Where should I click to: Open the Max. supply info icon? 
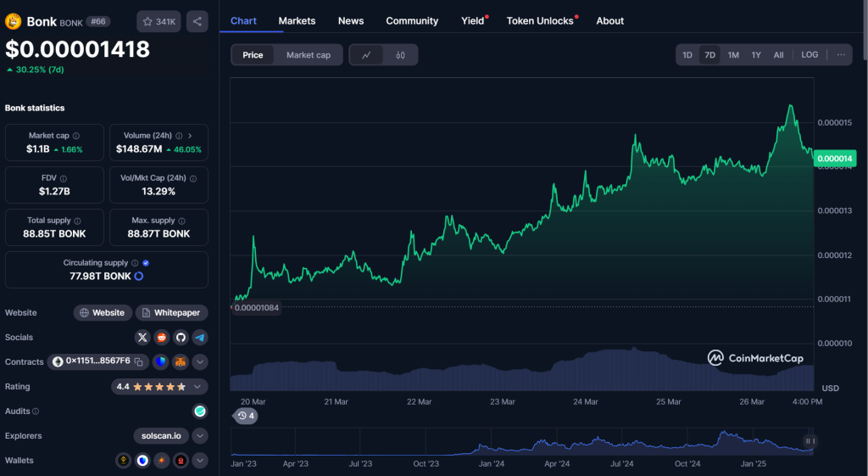click(x=182, y=221)
